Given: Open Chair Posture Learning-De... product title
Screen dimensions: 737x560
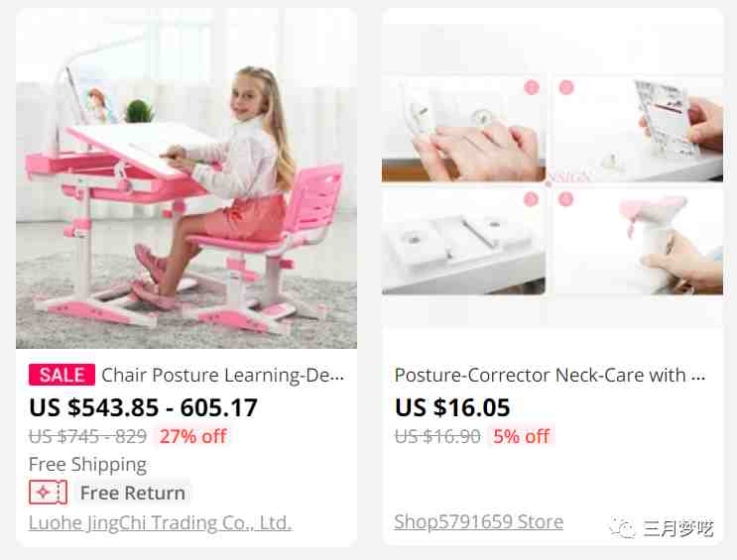Looking at the screenshot, I should (x=223, y=375).
